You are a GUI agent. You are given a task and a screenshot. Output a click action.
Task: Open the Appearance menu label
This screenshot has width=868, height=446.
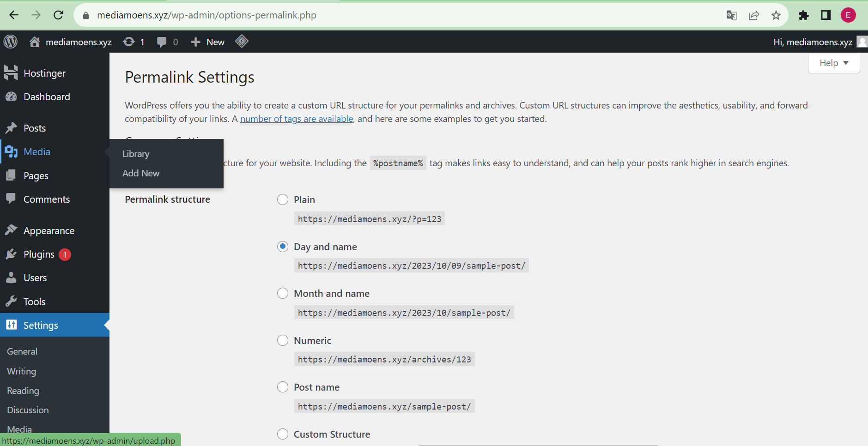[49, 231]
